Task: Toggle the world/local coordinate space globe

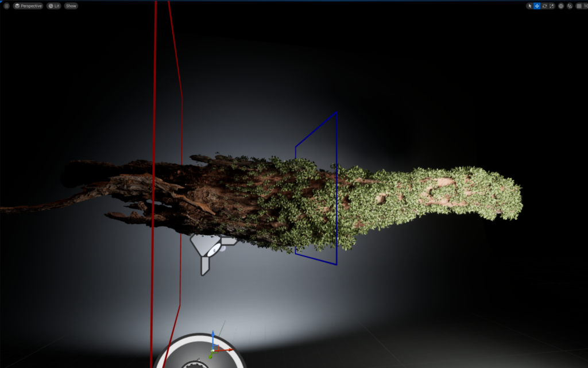Action: tap(561, 6)
